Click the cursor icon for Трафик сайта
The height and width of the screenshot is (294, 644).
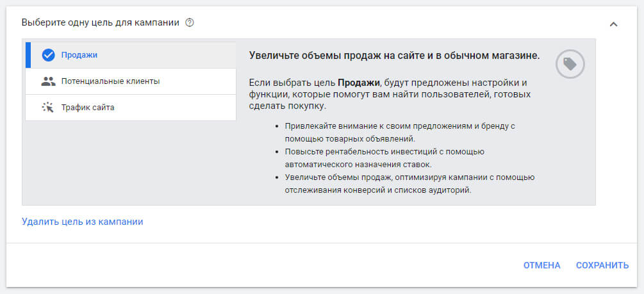coord(48,108)
